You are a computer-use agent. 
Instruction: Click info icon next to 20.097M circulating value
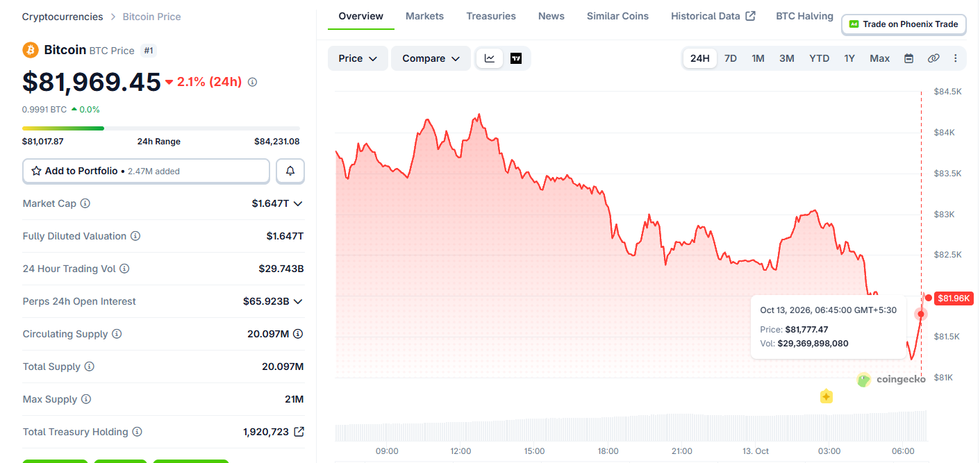pyautogui.click(x=298, y=334)
